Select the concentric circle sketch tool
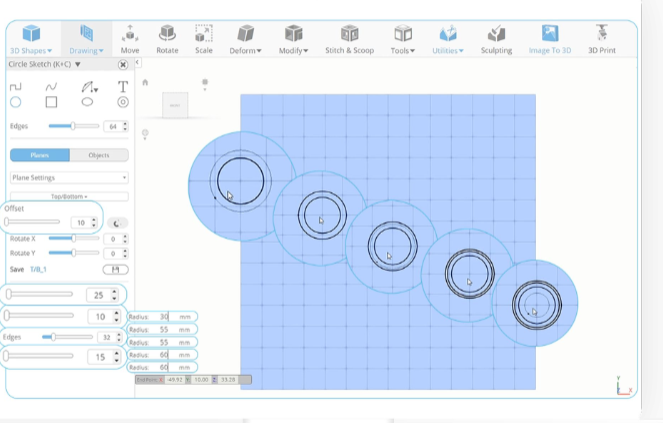This screenshot has height=423, width=663. pyautogui.click(x=123, y=102)
